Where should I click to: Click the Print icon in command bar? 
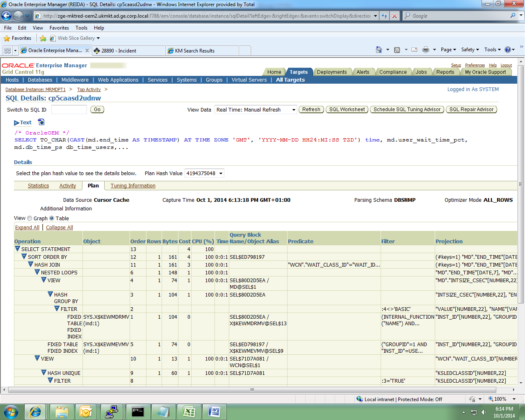426,50
